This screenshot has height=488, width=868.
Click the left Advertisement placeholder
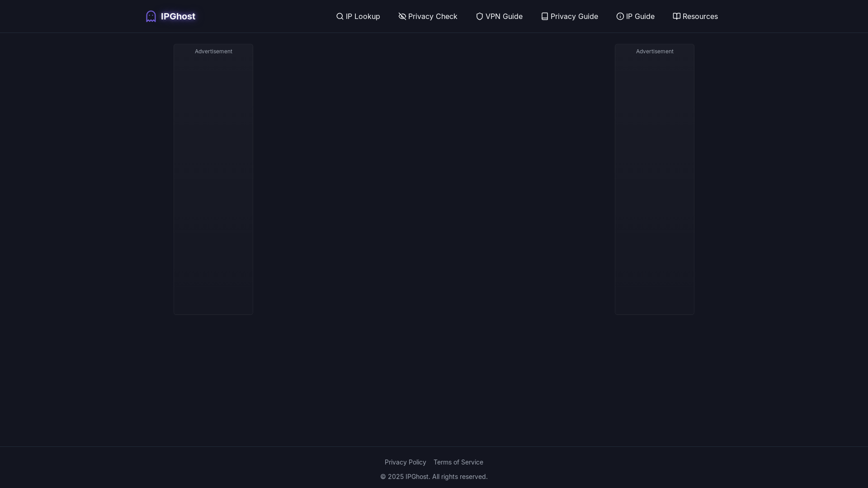coord(213,179)
